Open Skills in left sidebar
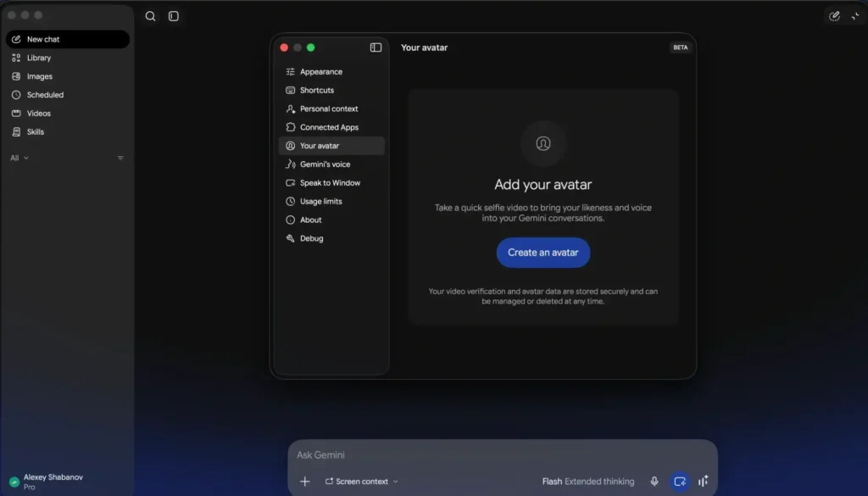Image resolution: width=868 pixels, height=496 pixels. click(68, 131)
